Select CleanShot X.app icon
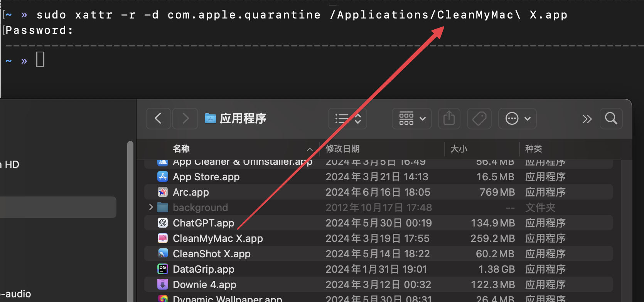 (x=163, y=253)
